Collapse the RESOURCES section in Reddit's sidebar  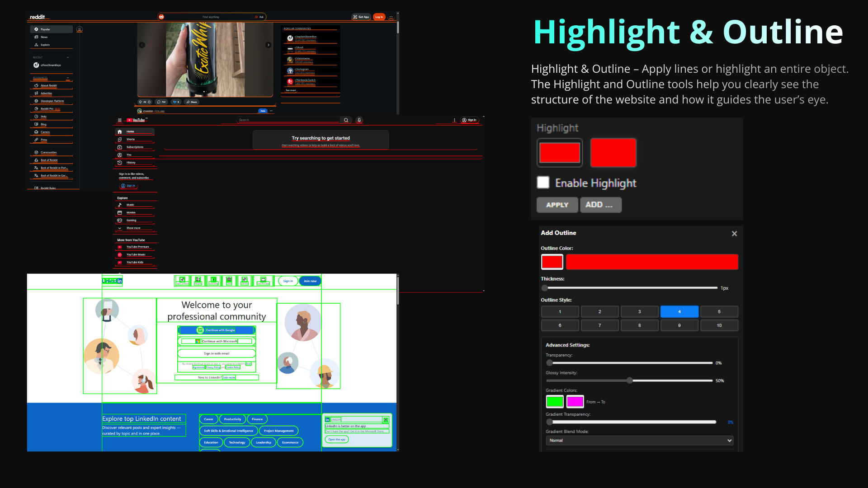[x=68, y=77]
